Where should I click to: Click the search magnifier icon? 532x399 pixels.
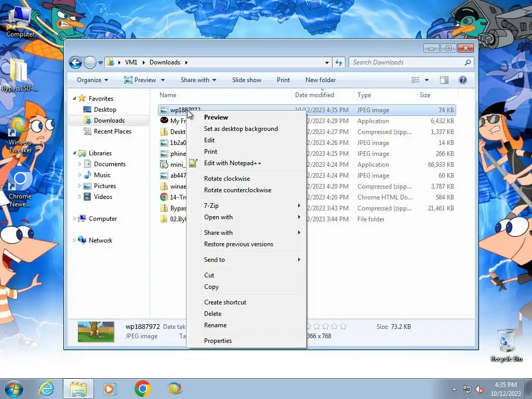(468, 62)
